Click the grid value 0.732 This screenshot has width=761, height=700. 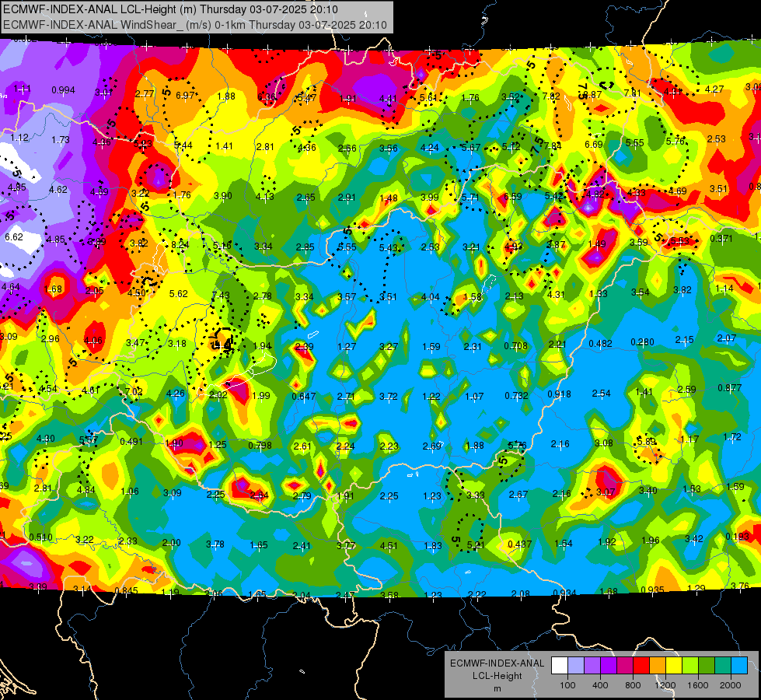[x=516, y=395]
